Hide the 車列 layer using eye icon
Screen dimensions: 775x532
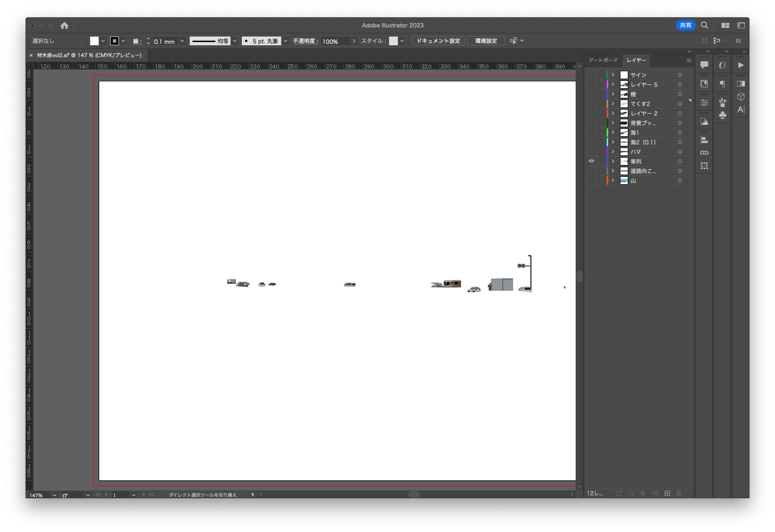pyautogui.click(x=591, y=161)
